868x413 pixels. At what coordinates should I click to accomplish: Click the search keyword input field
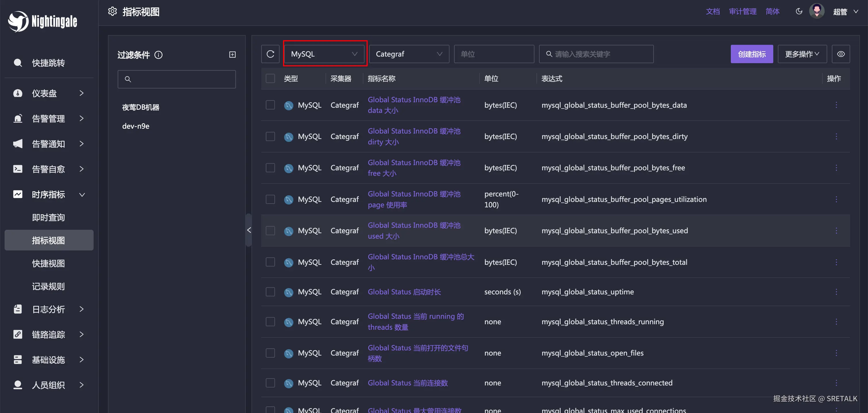pyautogui.click(x=600, y=54)
